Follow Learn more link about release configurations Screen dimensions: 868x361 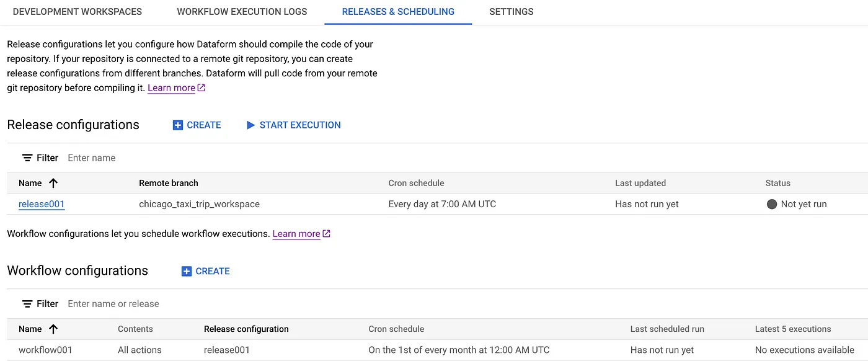point(171,88)
